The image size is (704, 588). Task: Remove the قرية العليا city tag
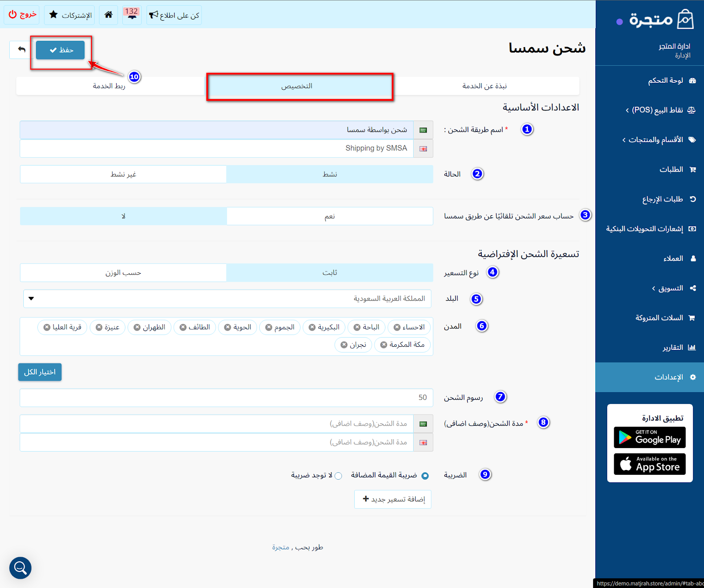(x=47, y=327)
